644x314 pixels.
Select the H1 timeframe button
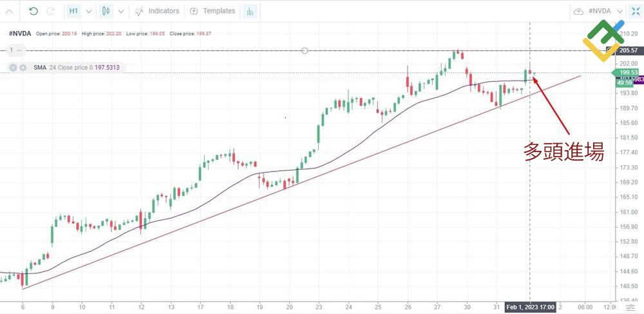pyautogui.click(x=73, y=11)
